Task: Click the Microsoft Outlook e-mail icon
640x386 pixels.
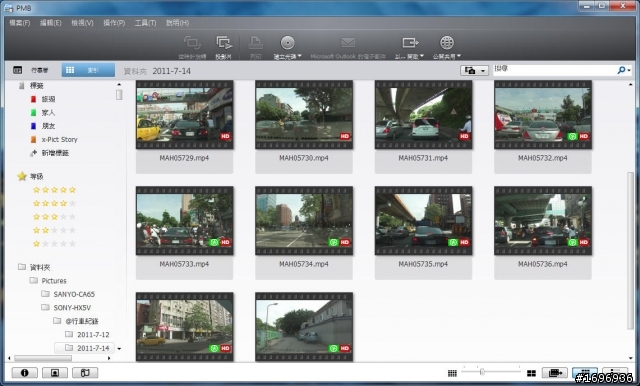Action: coord(348,42)
